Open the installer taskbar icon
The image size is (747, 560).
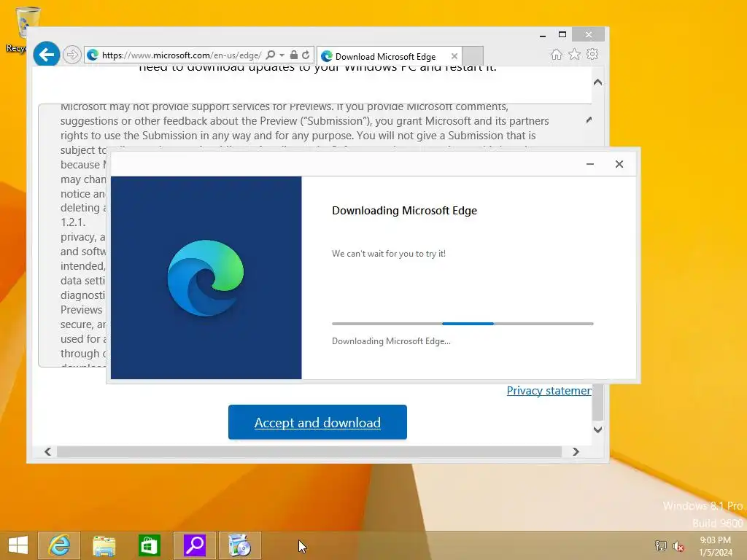[x=240, y=545]
